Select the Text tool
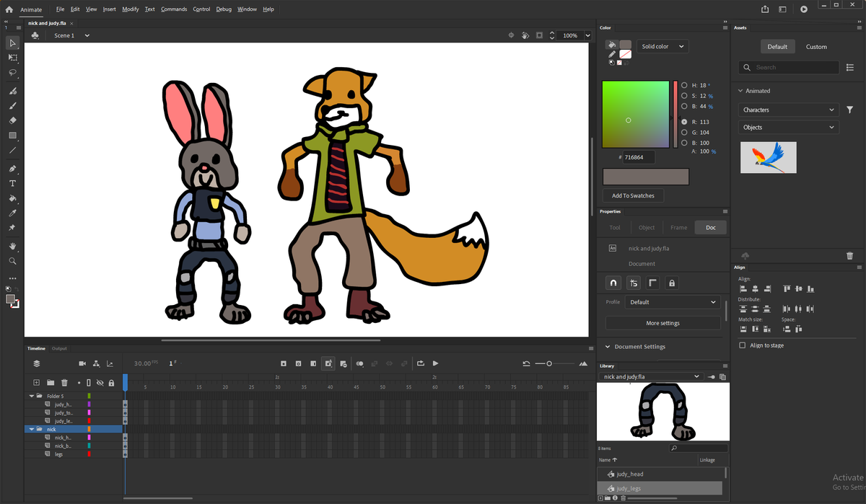The width and height of the screenshot is (866, 504). (x=12, y=183)
